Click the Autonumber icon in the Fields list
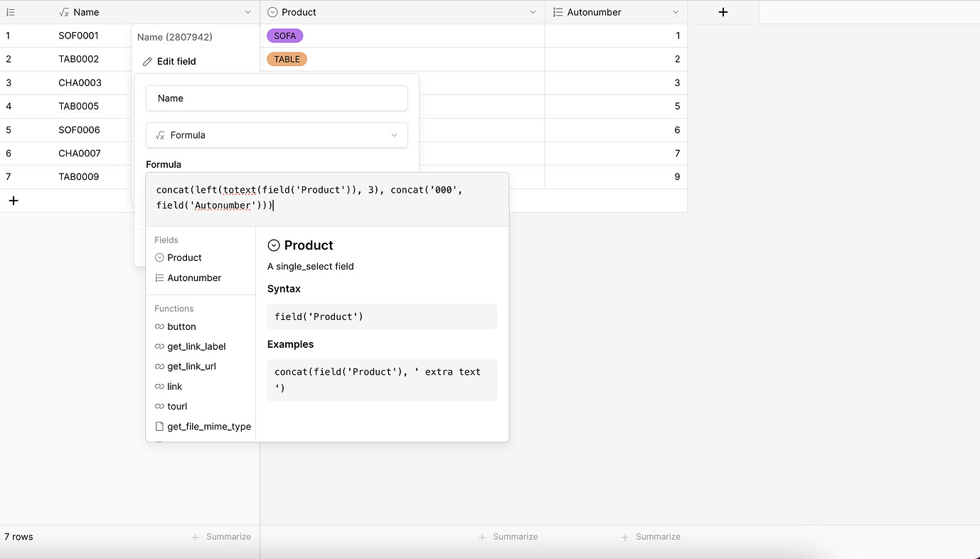980x559 pixels. click(x=158, y=277)
